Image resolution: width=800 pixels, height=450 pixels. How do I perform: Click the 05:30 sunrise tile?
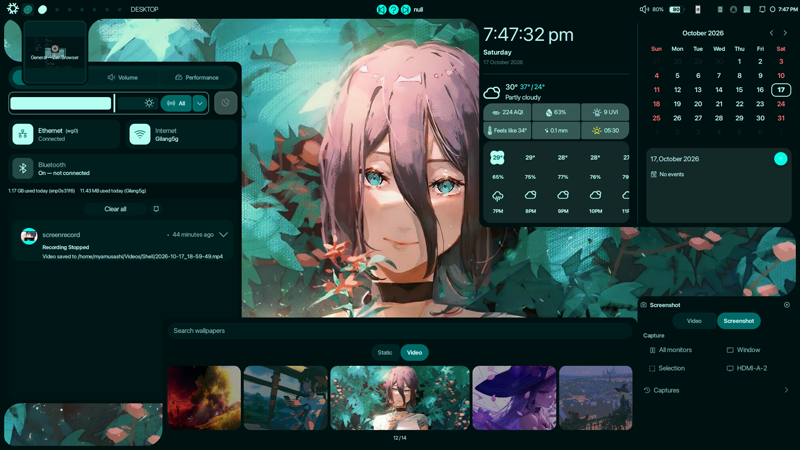coord(605,131)
